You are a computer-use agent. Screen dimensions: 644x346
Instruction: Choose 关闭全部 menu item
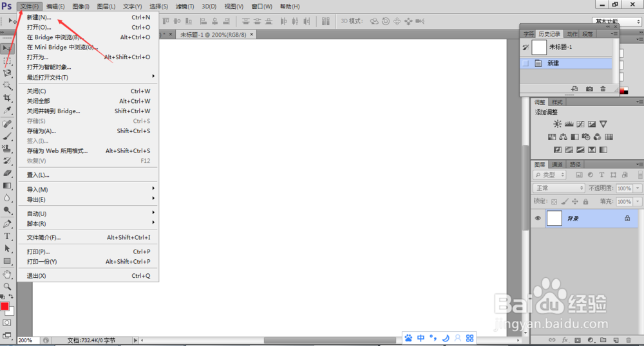click(x=88, y=101)
